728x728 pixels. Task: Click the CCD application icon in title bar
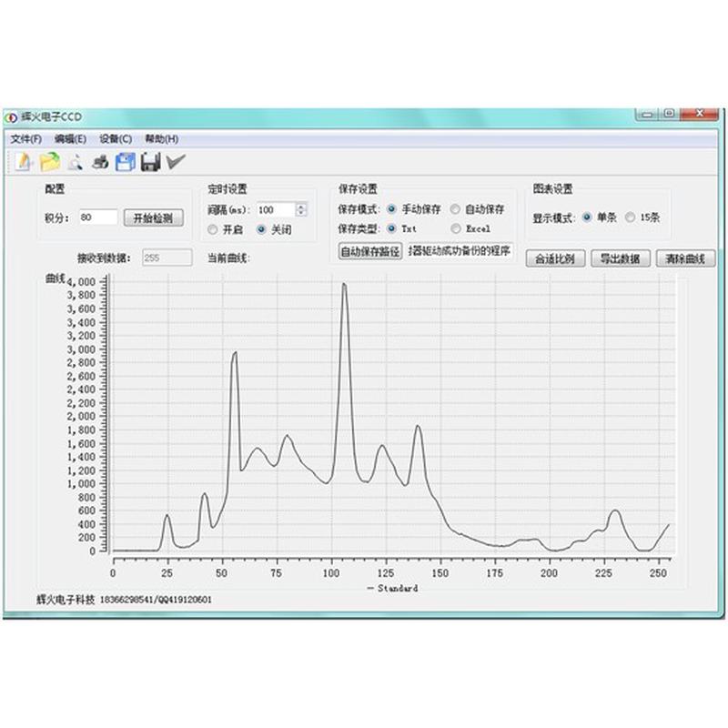point(12,116)
